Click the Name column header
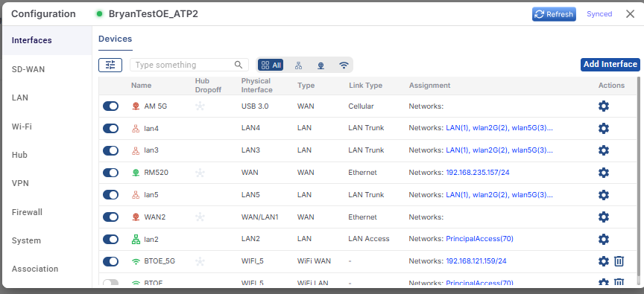 coord(142,86)
